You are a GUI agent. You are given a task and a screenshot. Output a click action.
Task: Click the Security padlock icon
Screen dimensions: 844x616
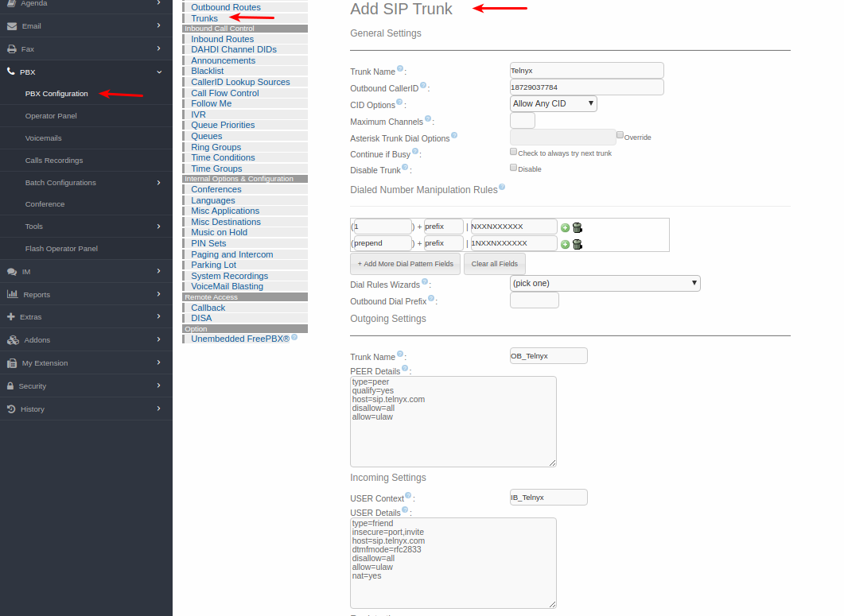click(10, 385)
